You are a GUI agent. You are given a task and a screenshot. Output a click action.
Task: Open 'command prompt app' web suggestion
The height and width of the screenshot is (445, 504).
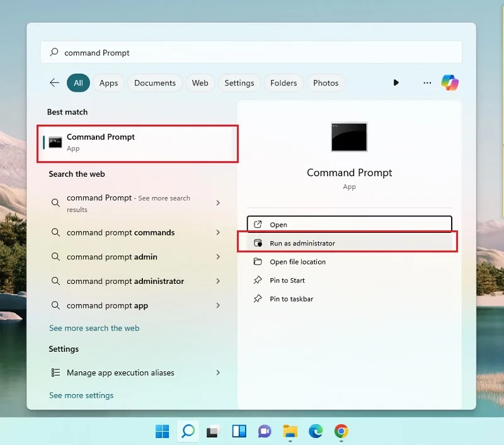(137, 305)
